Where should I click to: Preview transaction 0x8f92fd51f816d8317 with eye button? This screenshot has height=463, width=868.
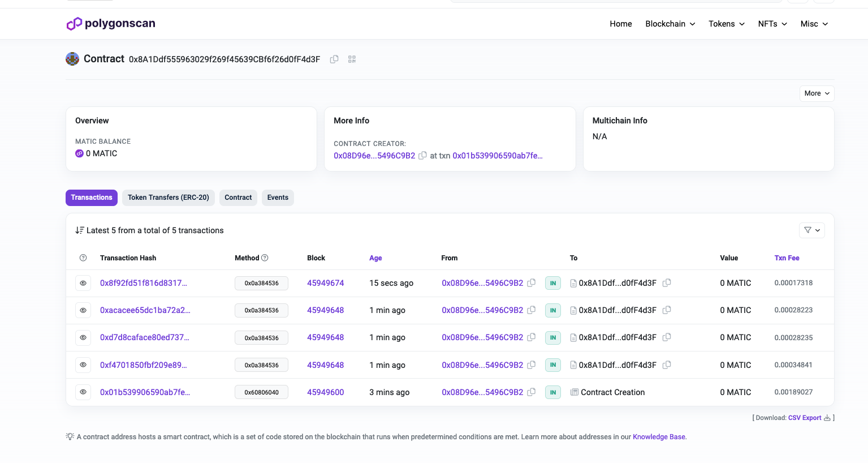tap(83, 283)
